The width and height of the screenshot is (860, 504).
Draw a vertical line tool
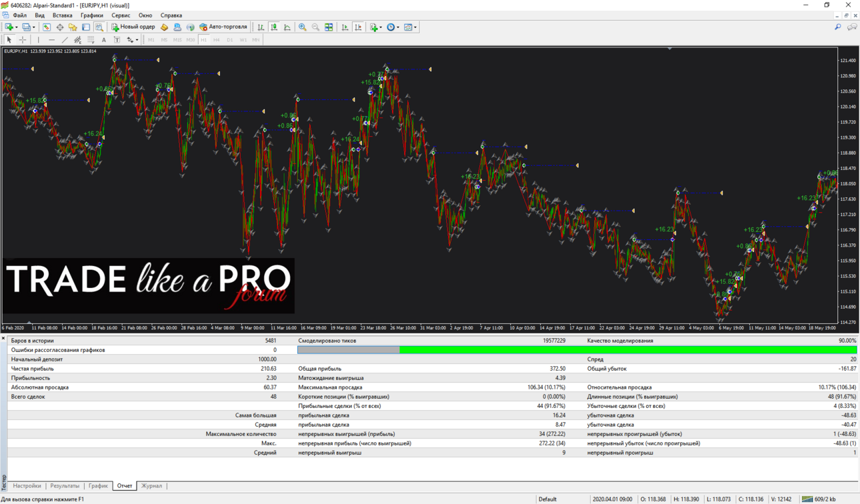[x=38, y=40]
